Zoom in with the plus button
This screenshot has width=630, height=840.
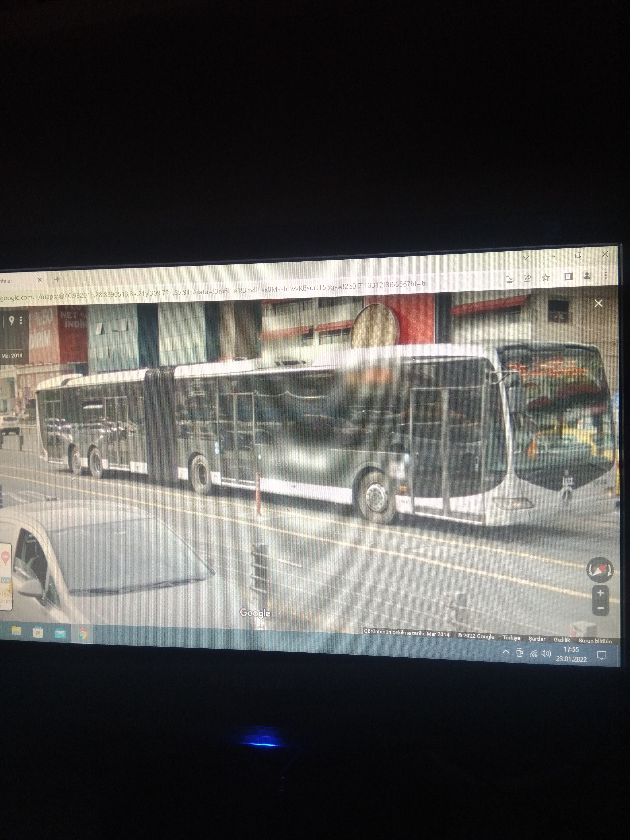pos(600,593)
